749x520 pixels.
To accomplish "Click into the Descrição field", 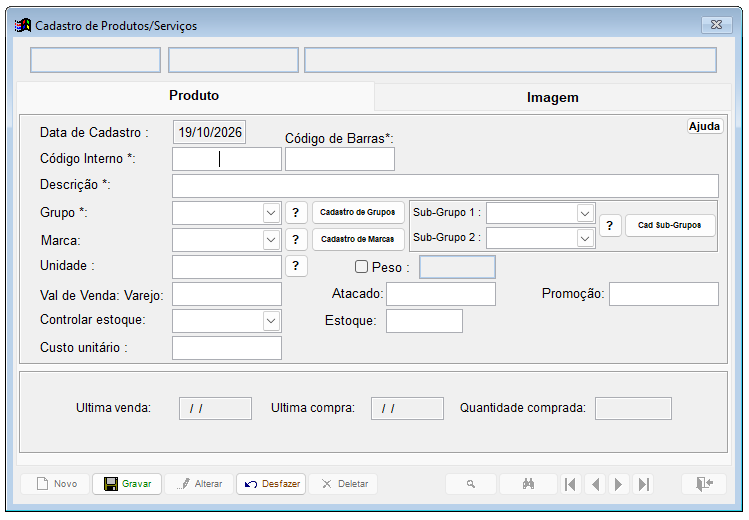I will [445, 186].
